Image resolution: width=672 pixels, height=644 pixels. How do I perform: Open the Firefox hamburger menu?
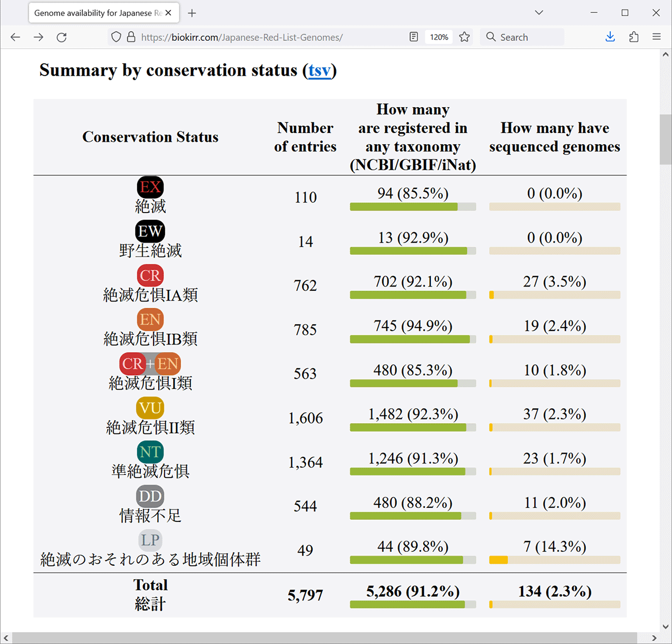point(656,37)
